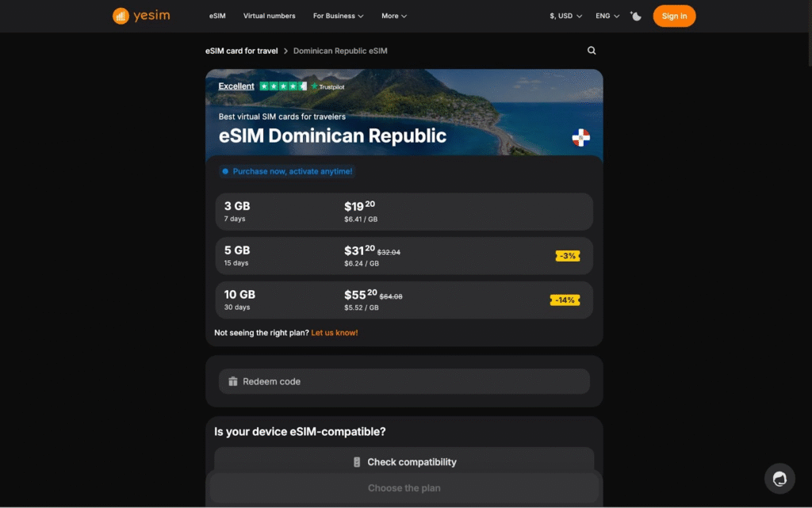Select the 10 GB 30 days plan
This screenshot has width=812, height=508.
pyautogui.click(x=404, y=300)
